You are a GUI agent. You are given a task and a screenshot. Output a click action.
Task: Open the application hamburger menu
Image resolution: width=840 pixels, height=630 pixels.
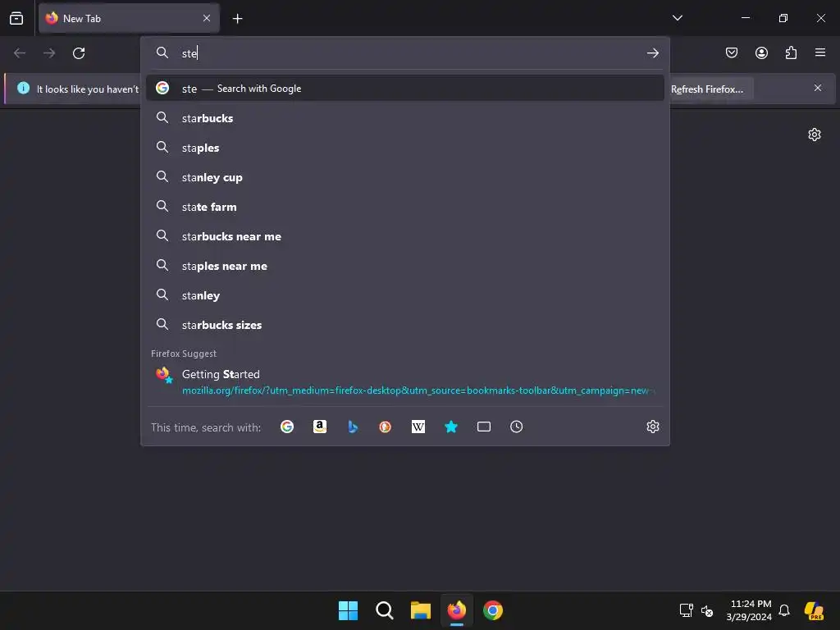tap(820, 52)
